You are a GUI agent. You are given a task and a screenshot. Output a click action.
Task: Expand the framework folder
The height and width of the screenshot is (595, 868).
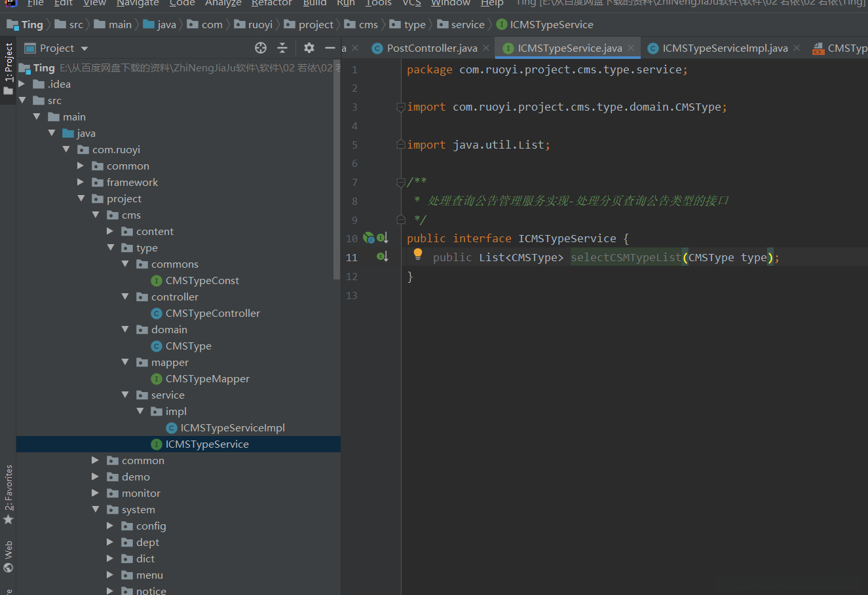[x=81, y=182]
